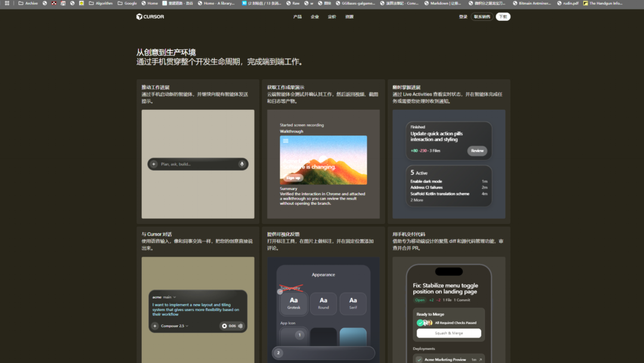
Task: Tap the microphone icon in the prompt bar
Action: (x=242, y=164)
